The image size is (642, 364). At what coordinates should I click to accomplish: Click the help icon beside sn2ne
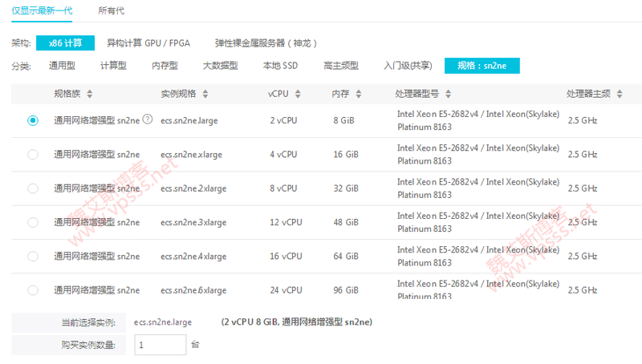(147, 119)
